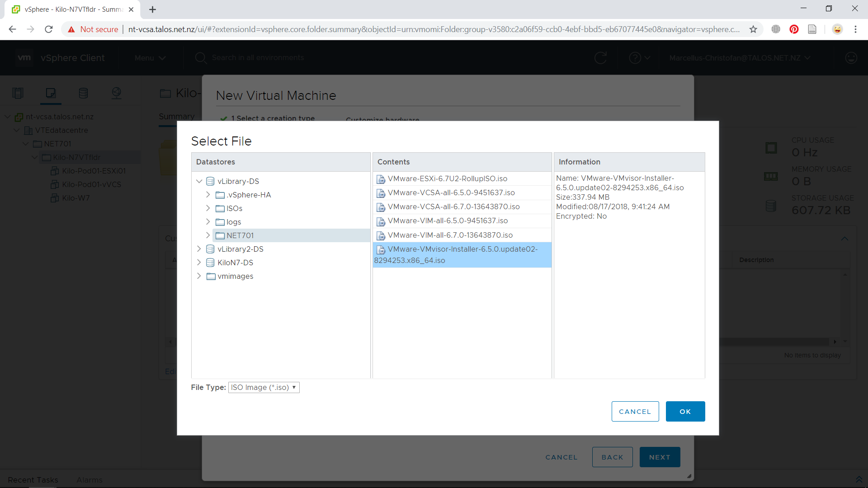868x488 pixels.
Task: Collapse the vLibrary-DS datastore tree
Action: pos(199,181)
